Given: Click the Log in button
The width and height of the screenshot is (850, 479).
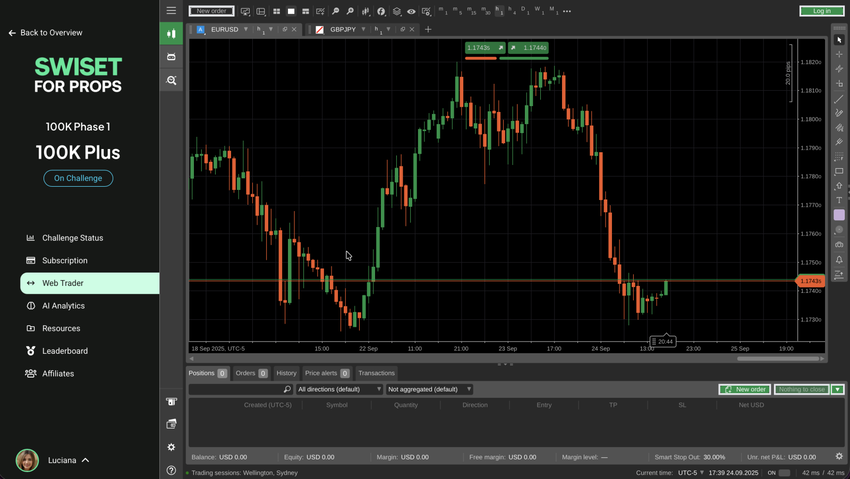Looking at the screenshot, I should click(x=821, y=11).
